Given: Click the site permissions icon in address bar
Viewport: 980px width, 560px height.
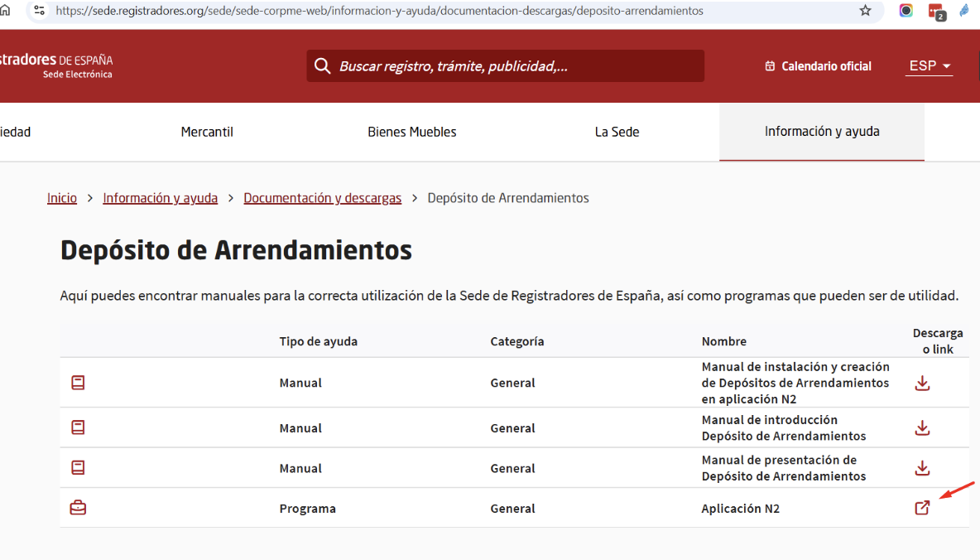Looking at the screenshot, I should [x=39, y=11].
